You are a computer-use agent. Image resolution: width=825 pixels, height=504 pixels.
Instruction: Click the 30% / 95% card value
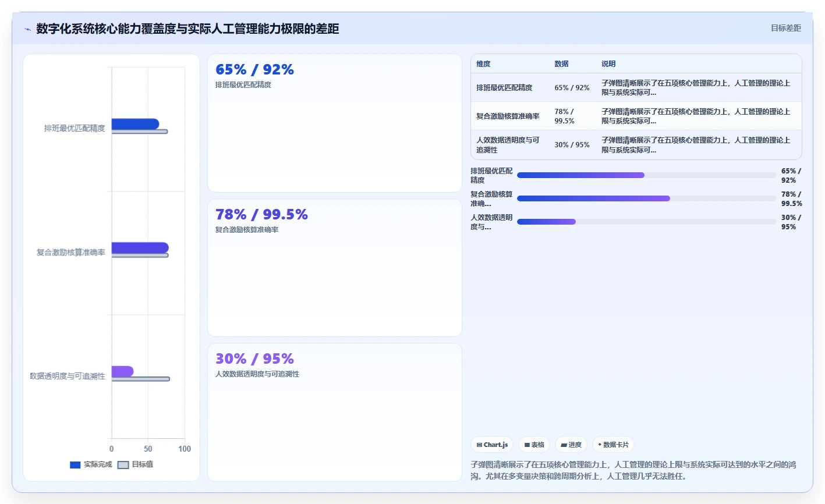click(x=254, y=359)
